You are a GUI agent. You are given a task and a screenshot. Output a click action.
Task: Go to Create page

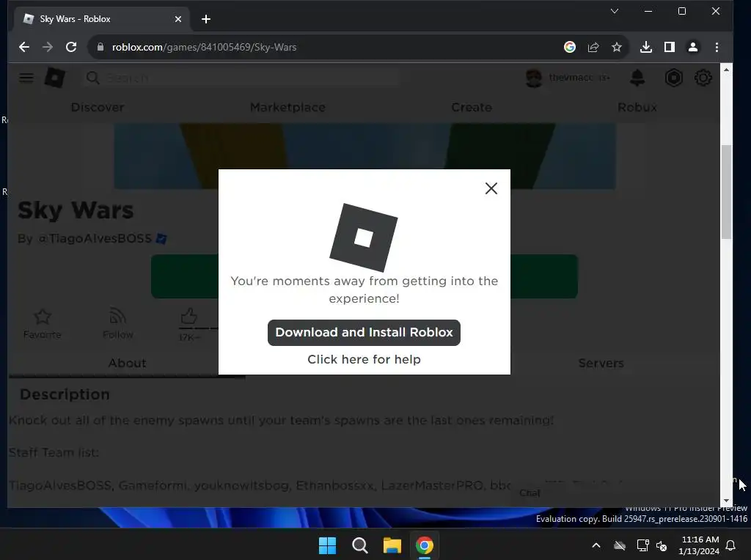click(472, 107)
